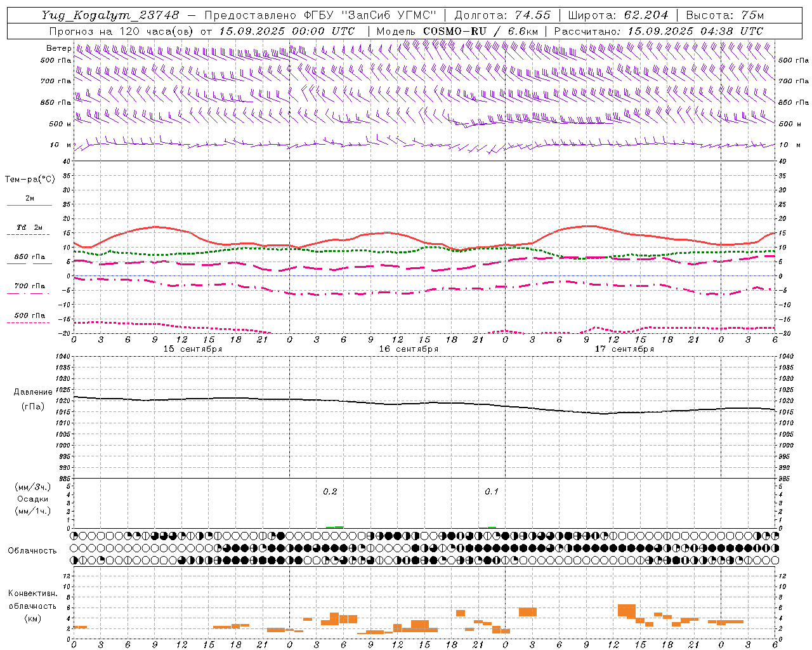Click the Высота: 75м header field

pyautogui.click(x=724, y=15)
